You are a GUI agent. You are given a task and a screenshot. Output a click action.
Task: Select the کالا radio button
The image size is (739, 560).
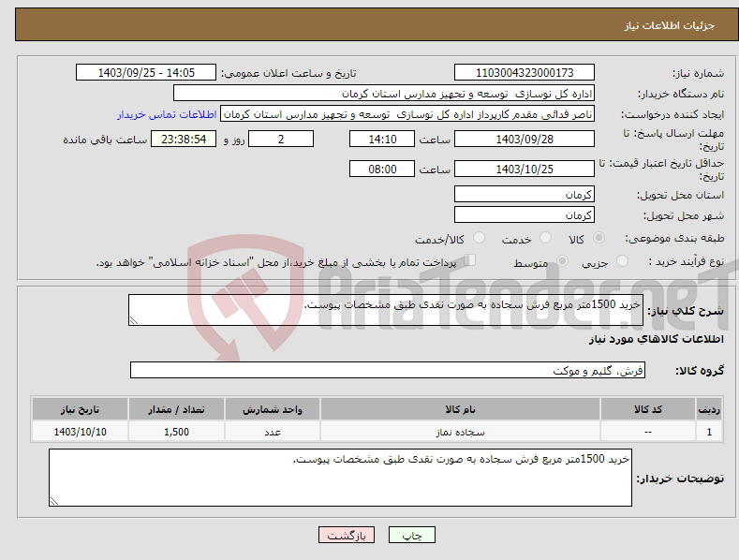coord(599,238)
